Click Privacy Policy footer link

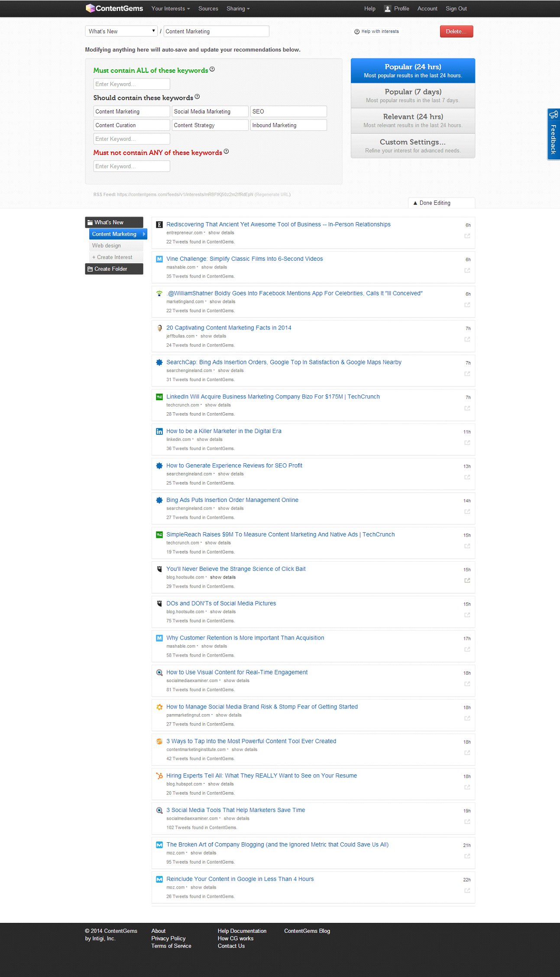(x=168, y=938)
